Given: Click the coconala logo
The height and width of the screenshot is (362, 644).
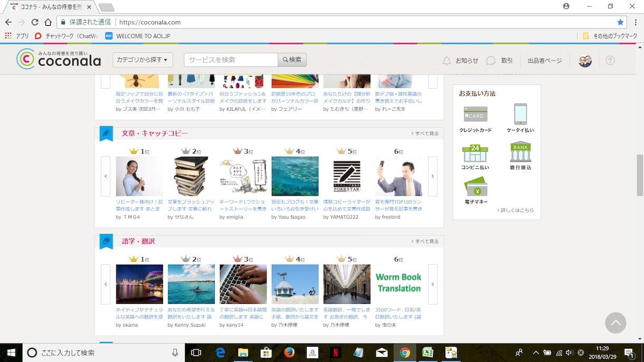Looking at the screenshot, I should pos(59,59).
